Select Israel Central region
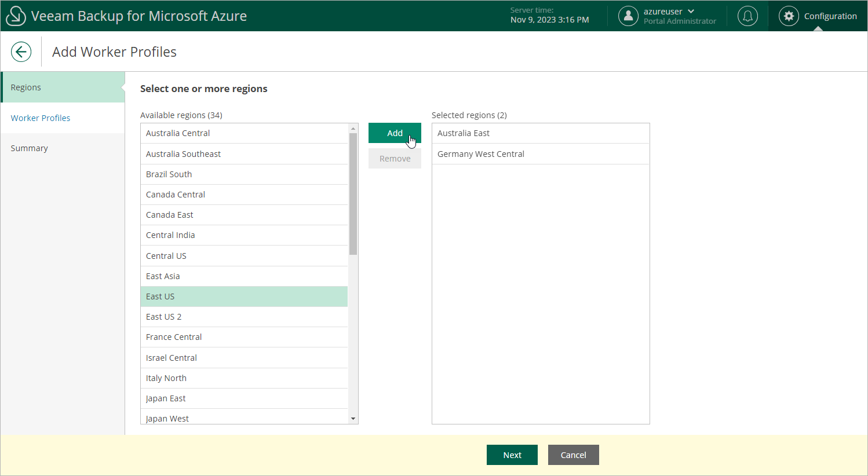This screenshot has height=476, width=868. coord(244,358)
